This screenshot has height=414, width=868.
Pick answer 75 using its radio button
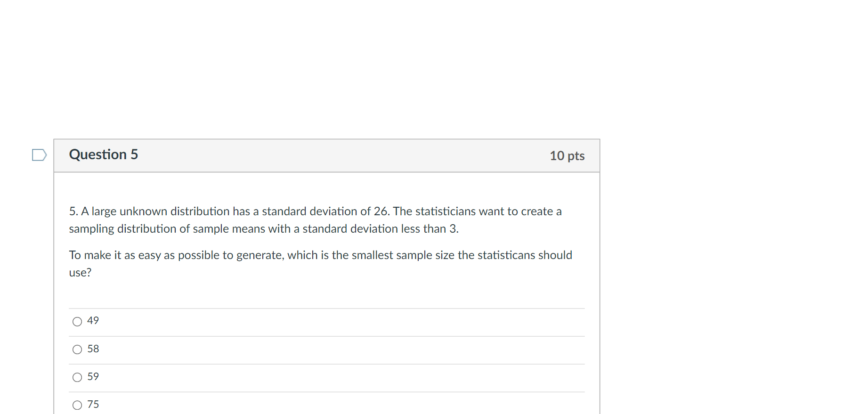tap(77, 404)
